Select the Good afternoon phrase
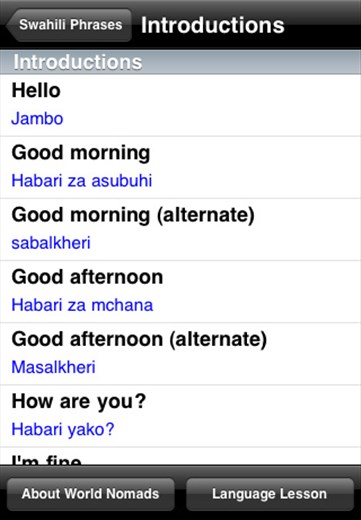 [87, 277]
